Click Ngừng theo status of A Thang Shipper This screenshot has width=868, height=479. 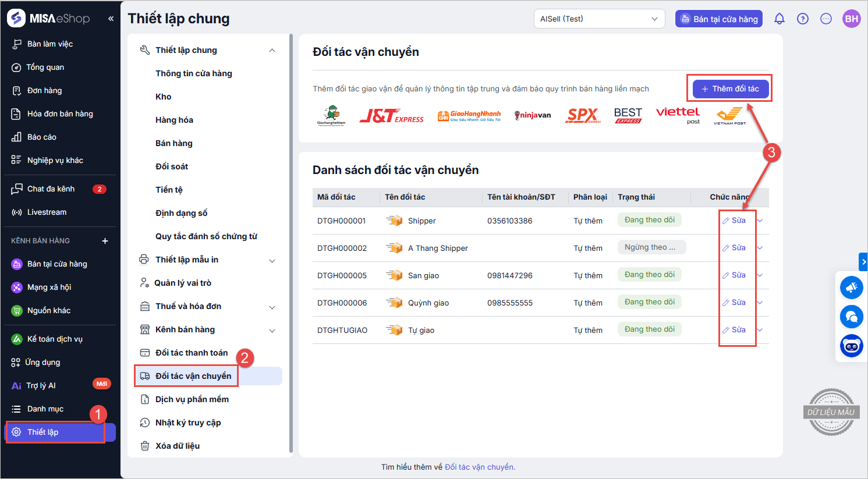click(651, 247)
